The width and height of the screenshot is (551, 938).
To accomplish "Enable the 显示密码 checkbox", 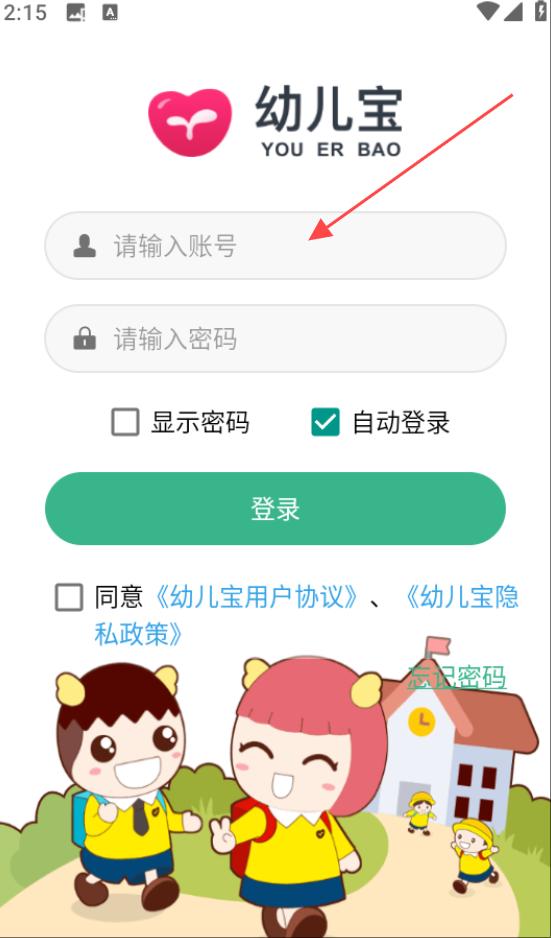I will point(125,422).
